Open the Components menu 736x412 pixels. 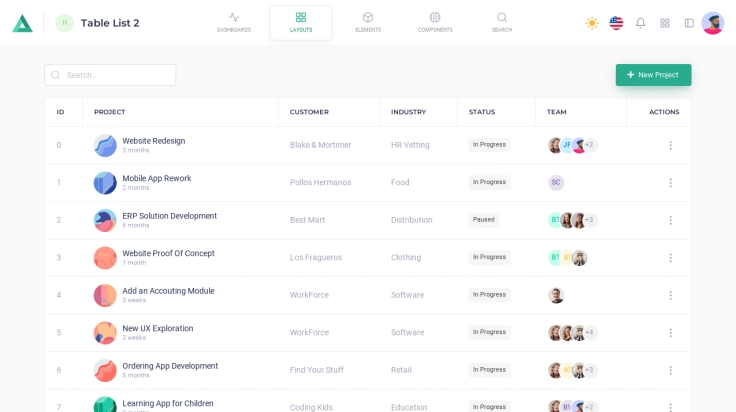435,22
